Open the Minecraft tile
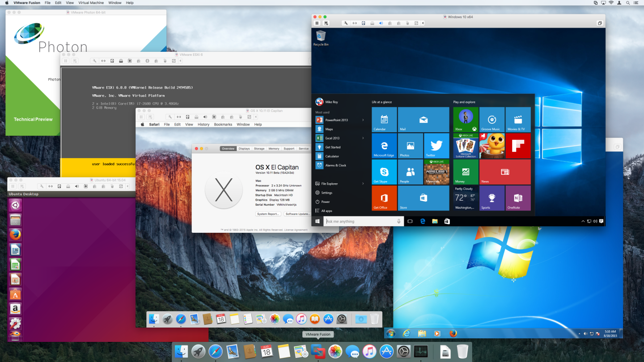 pyautogui.click(x=436, y=172)
